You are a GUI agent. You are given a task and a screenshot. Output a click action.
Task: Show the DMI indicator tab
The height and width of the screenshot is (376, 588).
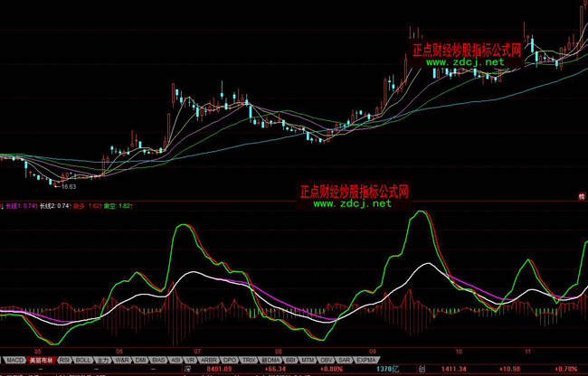[140, 359]
